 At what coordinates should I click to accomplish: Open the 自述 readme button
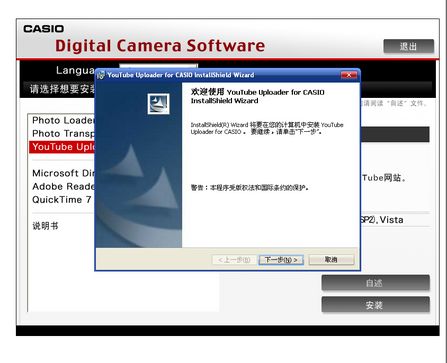[375, 283]
